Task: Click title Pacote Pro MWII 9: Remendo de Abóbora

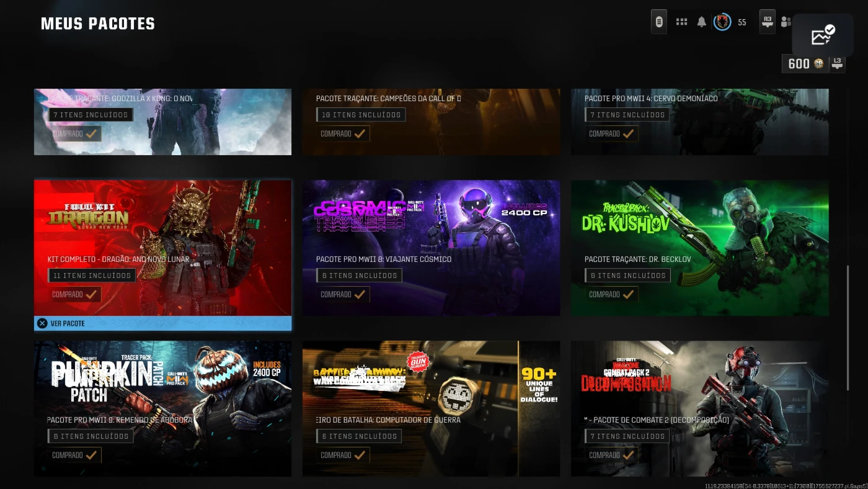Action: tap(120, 420)
